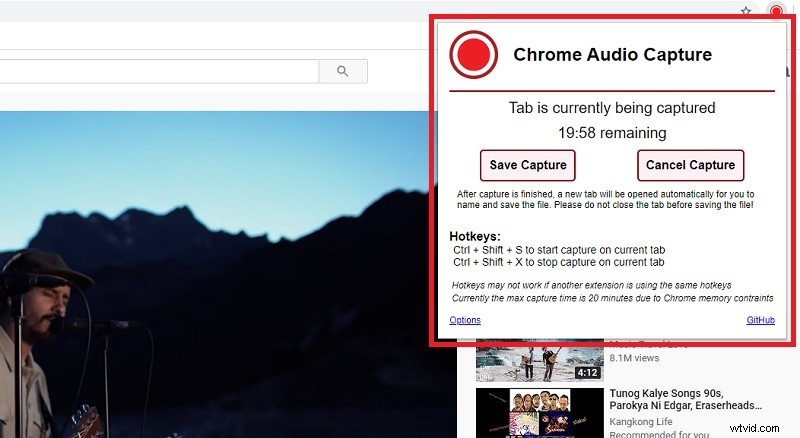Image resolution: width=800 pixels, height=438 pixels.
Task: Click the 'Hotkeys:' heading
Action: pyautogui.click(x=475, y=236)
